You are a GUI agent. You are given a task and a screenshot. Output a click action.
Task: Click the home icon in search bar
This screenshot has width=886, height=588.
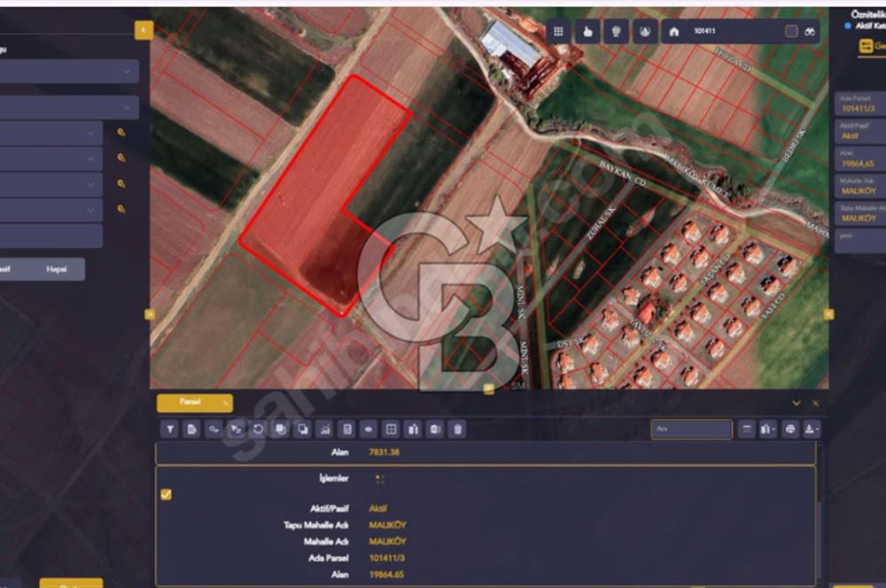[x=674, y=32]
